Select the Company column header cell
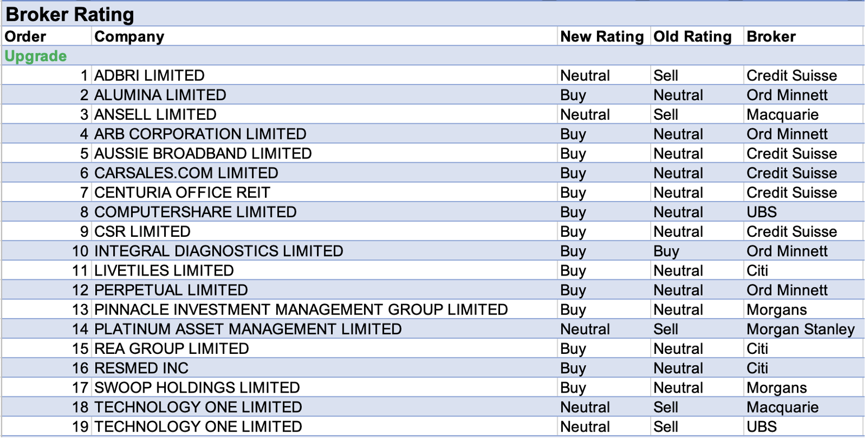 [x=129, y=37]
